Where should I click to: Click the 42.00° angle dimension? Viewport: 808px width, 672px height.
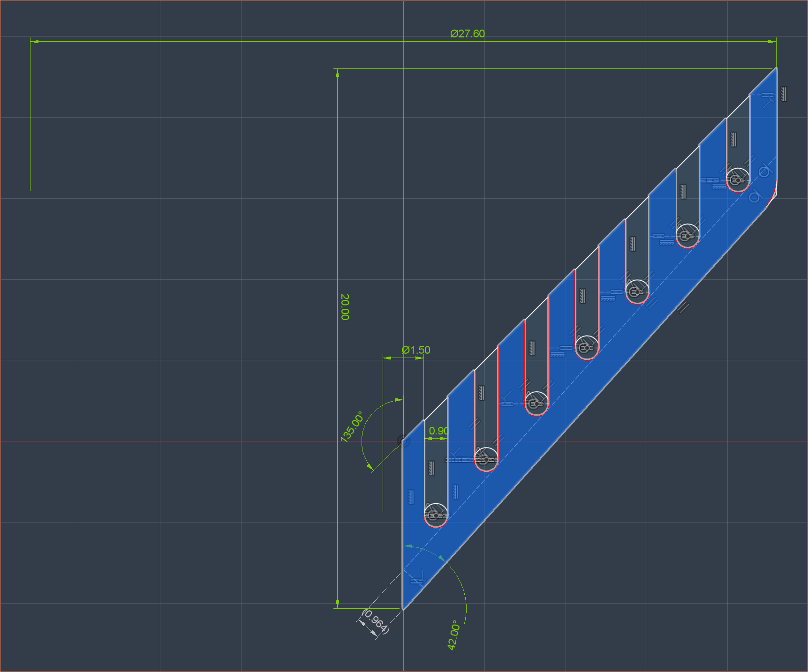453,635
